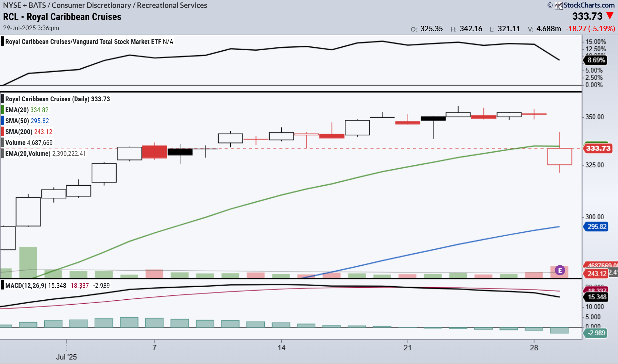The height and width of the screenshot is (364, 618).
Task: Click the purple earnings E marker
Action: (560, 270)
